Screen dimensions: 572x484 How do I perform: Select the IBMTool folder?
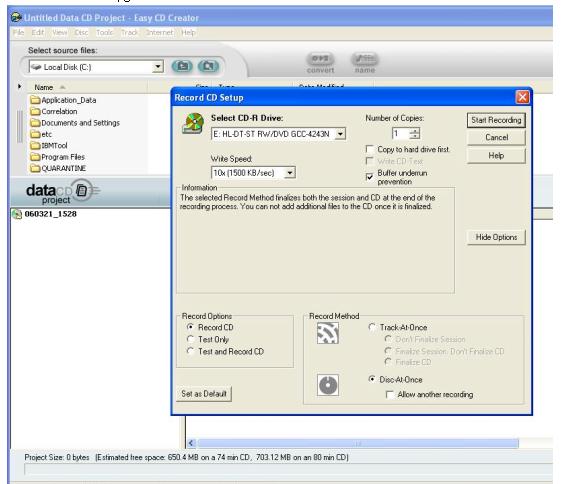49,146
